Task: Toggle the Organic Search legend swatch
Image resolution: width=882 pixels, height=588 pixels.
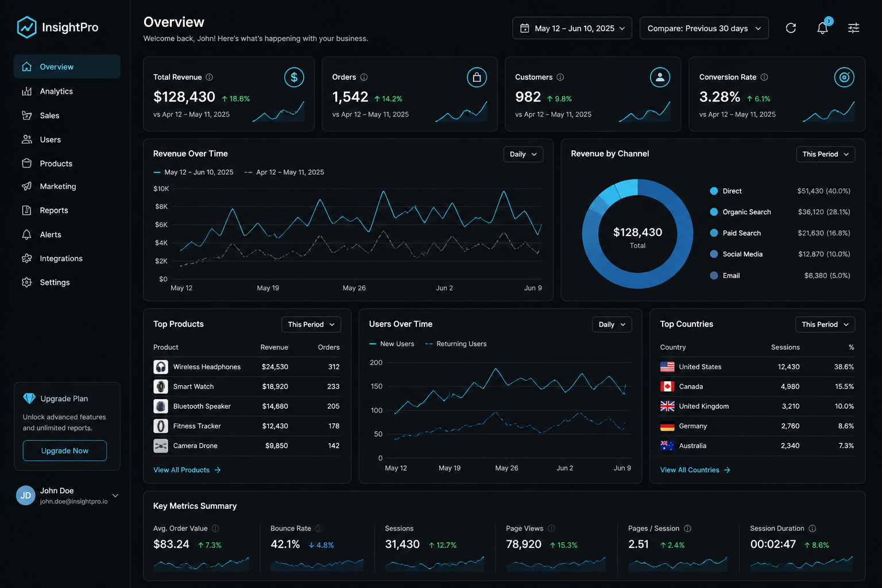Action: click(x=714, y=212)
